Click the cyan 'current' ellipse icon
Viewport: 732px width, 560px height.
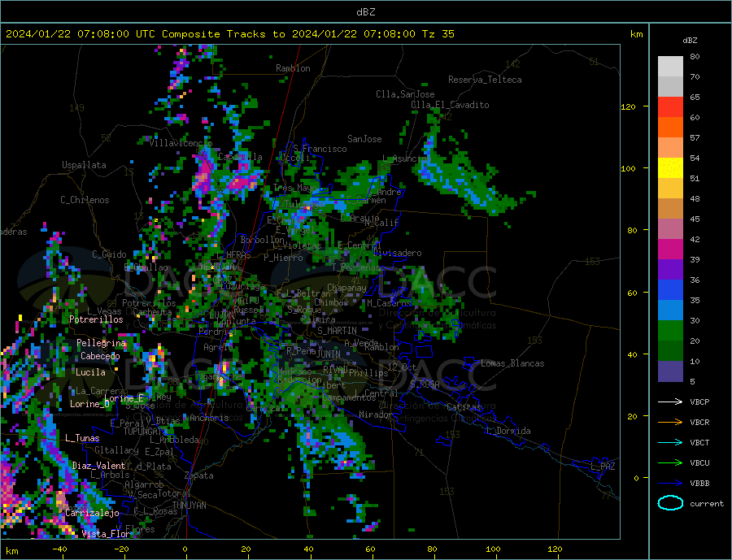point(670,503)
